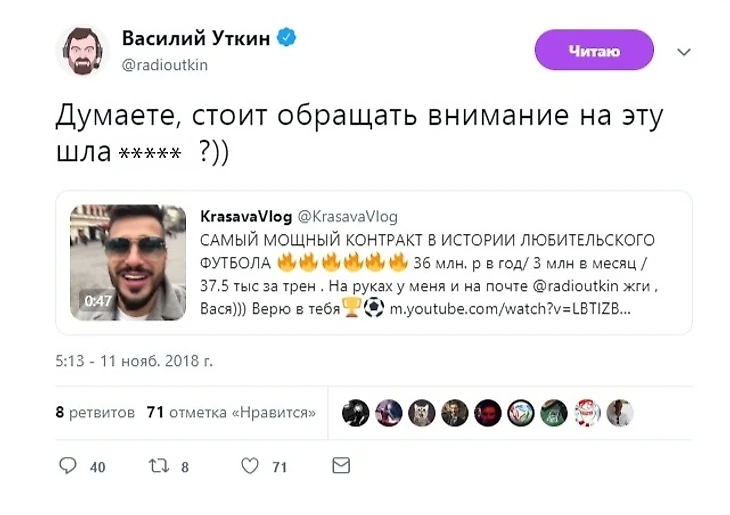Like the tweet with heart icon
The height and width of the screenshot is (515, 730).
pos(250,466)
